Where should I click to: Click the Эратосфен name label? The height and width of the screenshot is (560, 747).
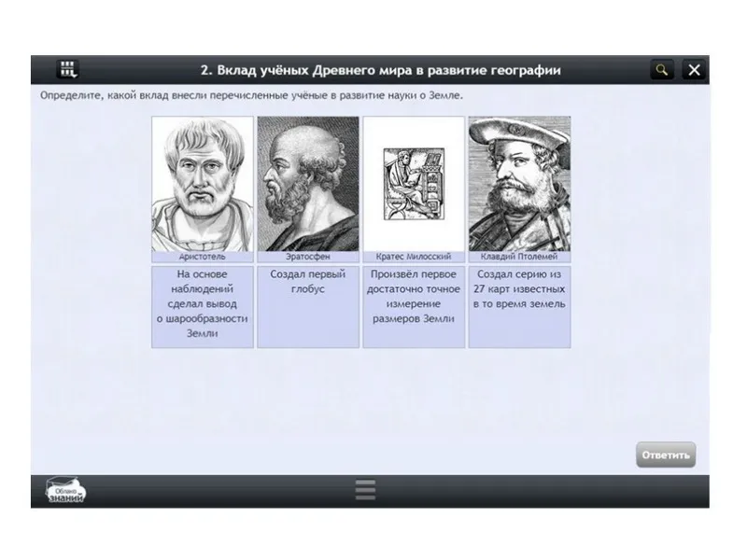308,256
